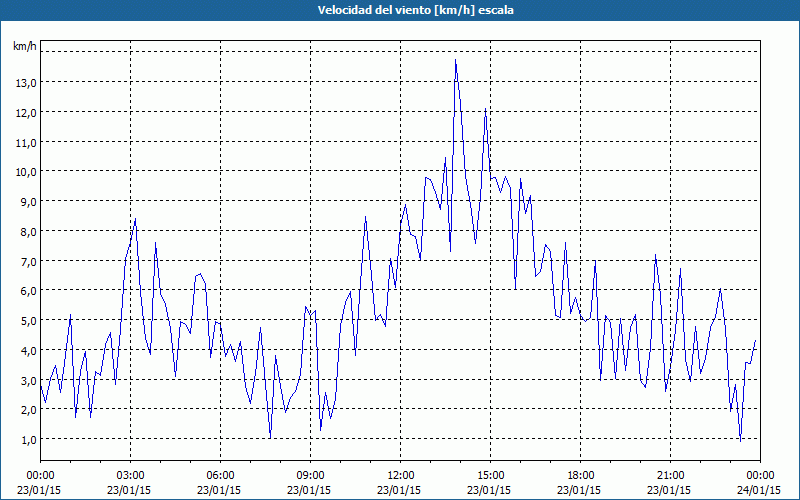Click the second-highest peak near 15:00
The width and height of the screenshot is (800, 500).
(x=486, y=109)
